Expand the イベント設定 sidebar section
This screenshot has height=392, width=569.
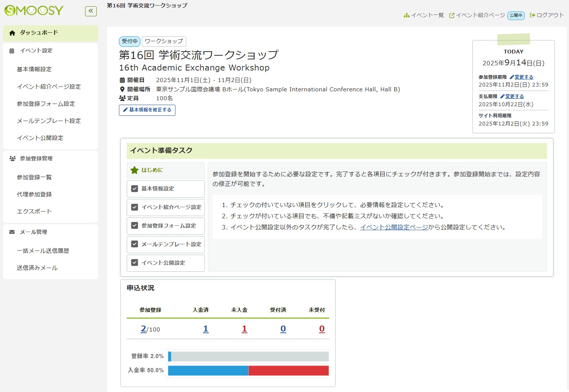(x=36, y=51)
